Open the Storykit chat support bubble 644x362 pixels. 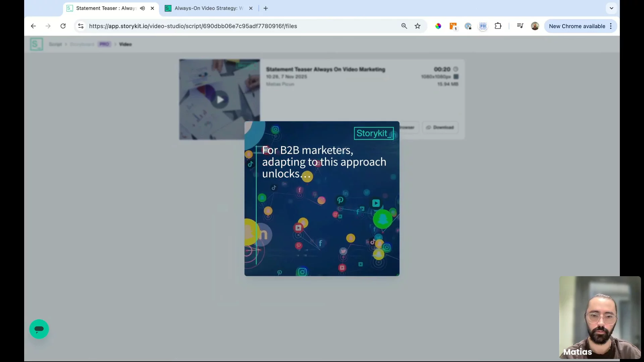[39, 329]
